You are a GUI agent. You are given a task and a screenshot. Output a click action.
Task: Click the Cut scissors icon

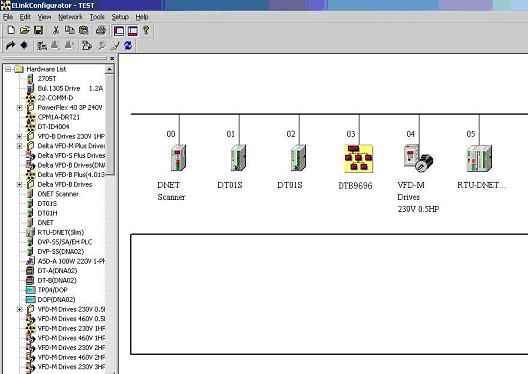click(x=56, y=30)
